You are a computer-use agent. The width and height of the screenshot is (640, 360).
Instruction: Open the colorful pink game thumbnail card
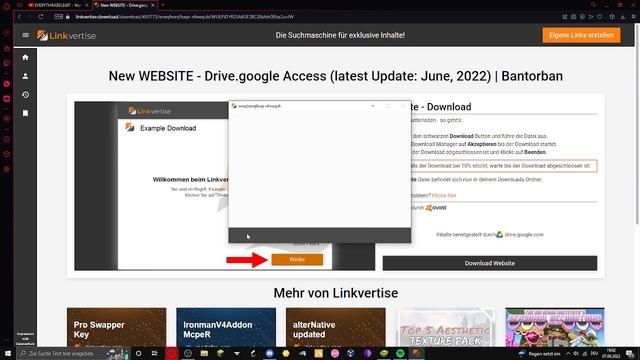pyautogui.click(x=555, y=327)
